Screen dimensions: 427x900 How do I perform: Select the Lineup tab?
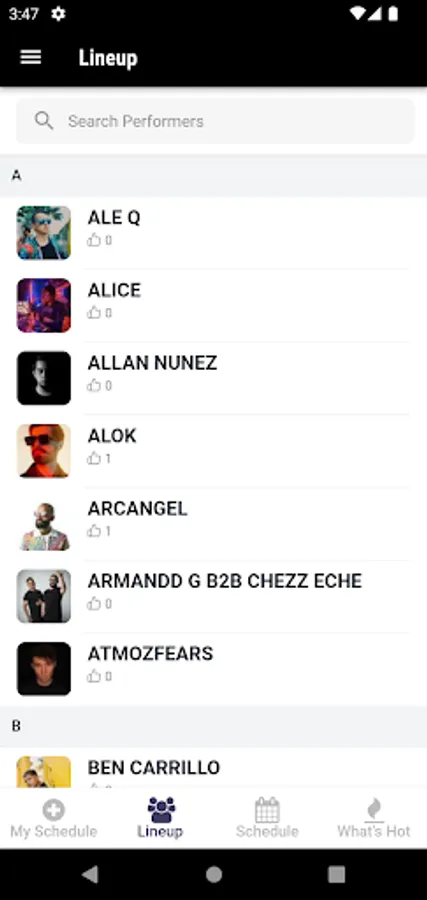[160, 818]
